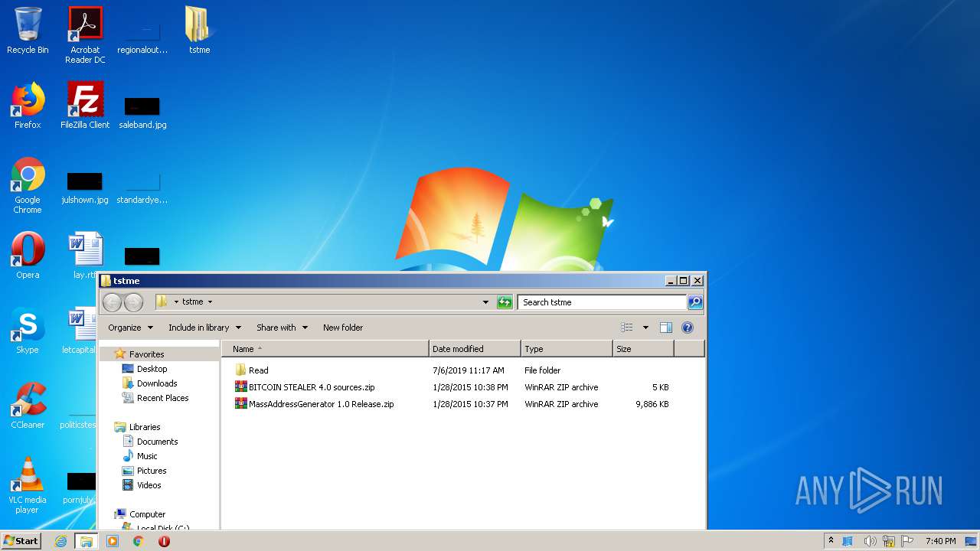Image resolution: width=980 pixels, height=551 pixels.
Task: Select julshown.jpg desktop file
Action: click(85, 187)
